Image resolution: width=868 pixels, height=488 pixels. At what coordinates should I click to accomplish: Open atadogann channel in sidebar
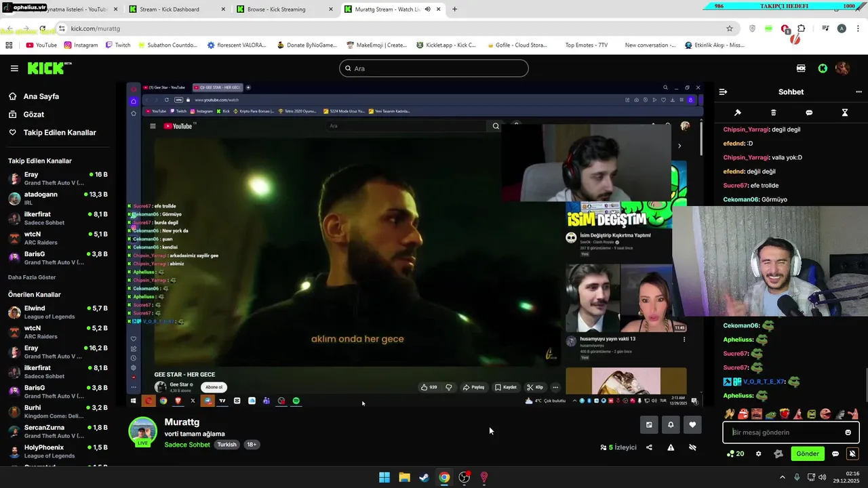(58, 198)
